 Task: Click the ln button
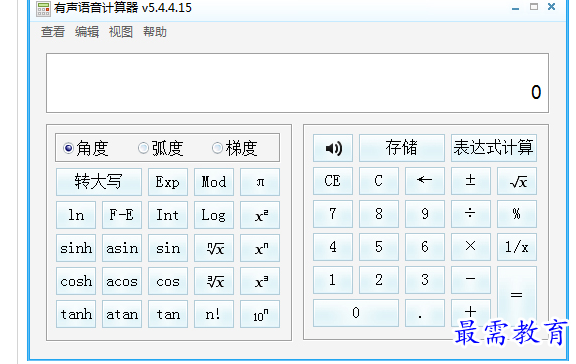point(76,215)
